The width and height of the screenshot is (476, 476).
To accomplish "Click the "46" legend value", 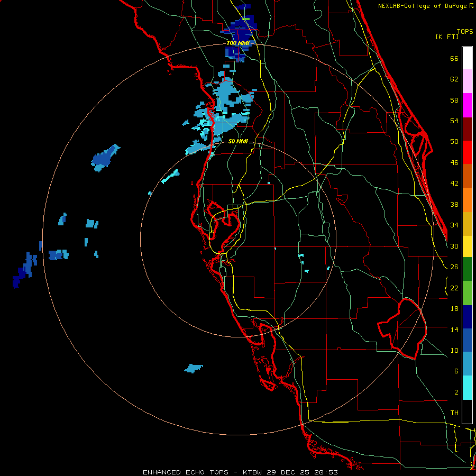I will (x=454, y=163).
